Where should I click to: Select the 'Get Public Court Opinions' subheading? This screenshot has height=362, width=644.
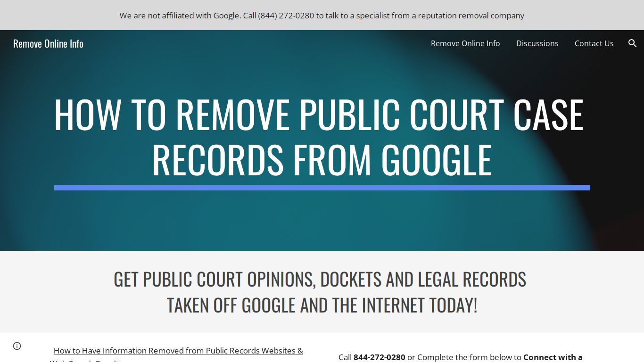point(320,292)
